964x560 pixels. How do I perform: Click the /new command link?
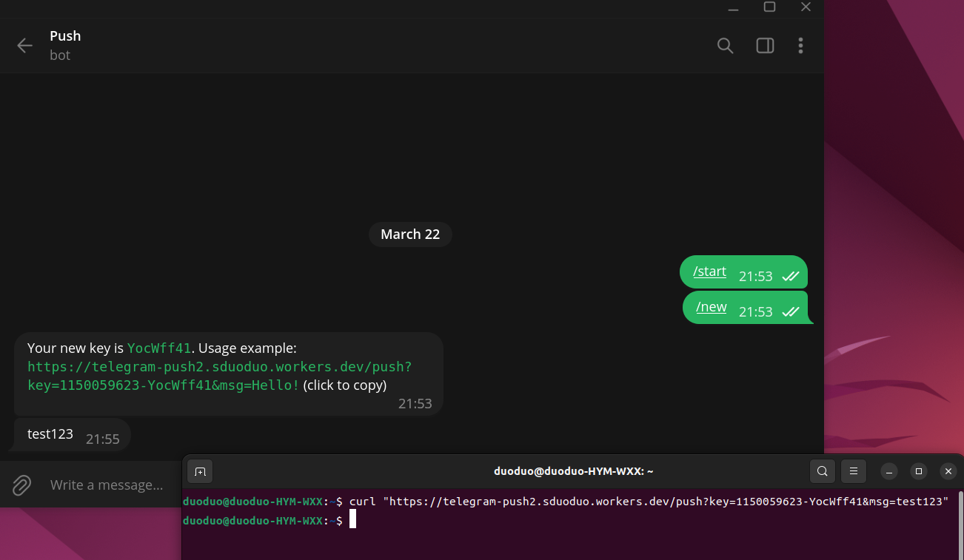(712, 307)
